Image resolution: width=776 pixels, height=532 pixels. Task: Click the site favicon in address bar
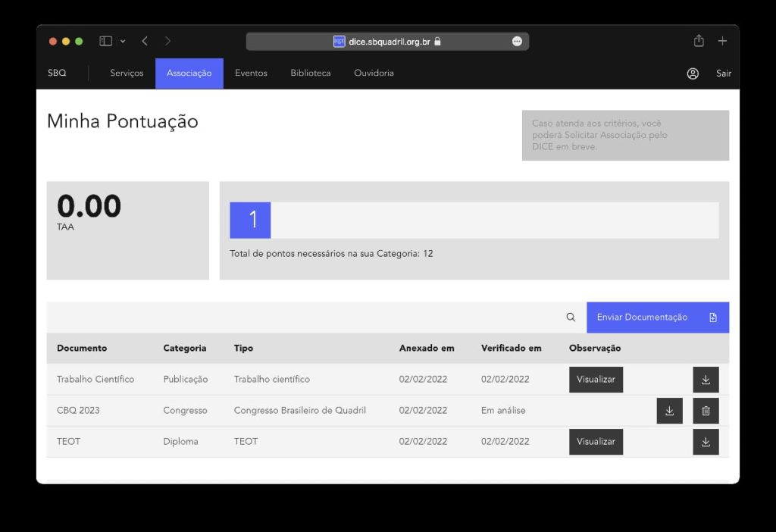coord(339,42)
